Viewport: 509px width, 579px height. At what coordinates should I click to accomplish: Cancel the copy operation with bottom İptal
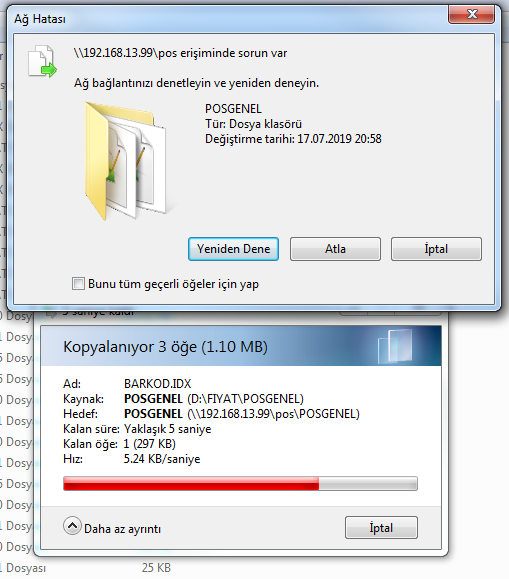pos(382,528)
